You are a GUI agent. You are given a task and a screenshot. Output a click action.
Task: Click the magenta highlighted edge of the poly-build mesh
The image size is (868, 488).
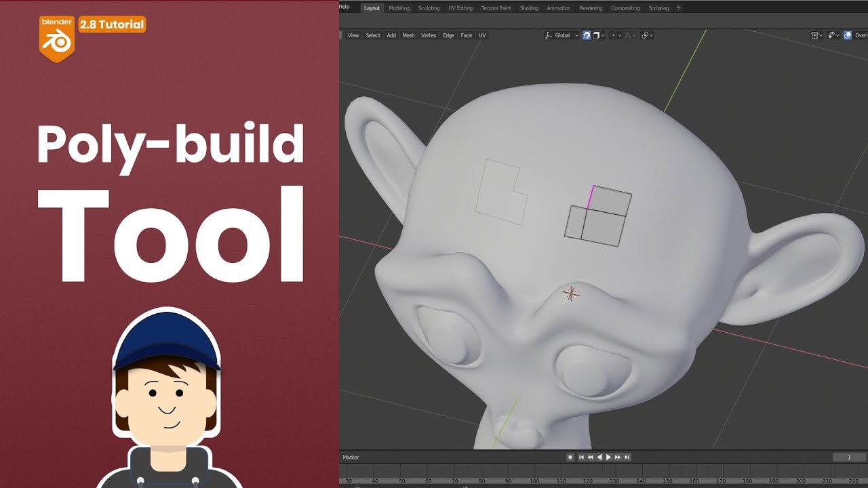591,197
